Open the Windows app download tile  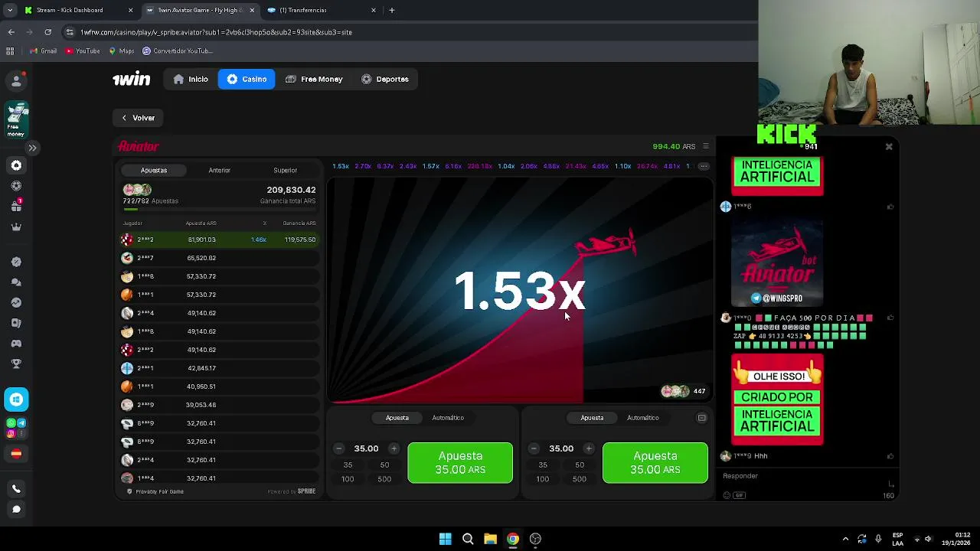[16, 399]
